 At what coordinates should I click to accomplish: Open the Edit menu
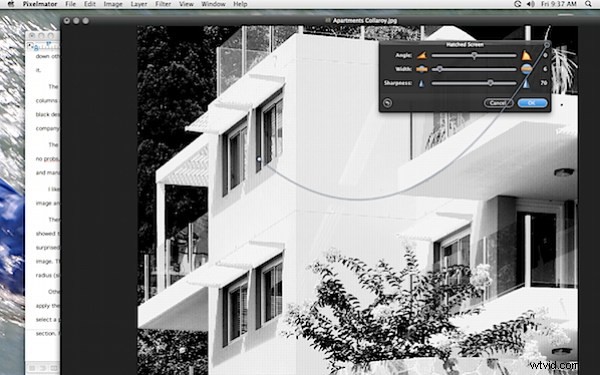coord(90,4)
